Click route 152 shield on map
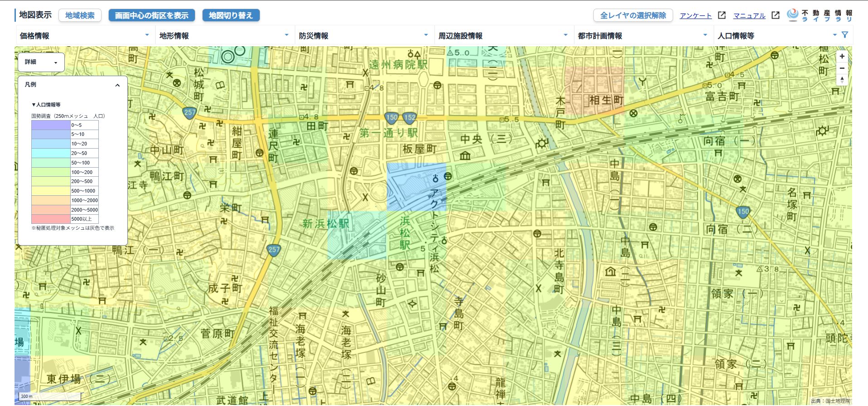 [x=410, y=118]
